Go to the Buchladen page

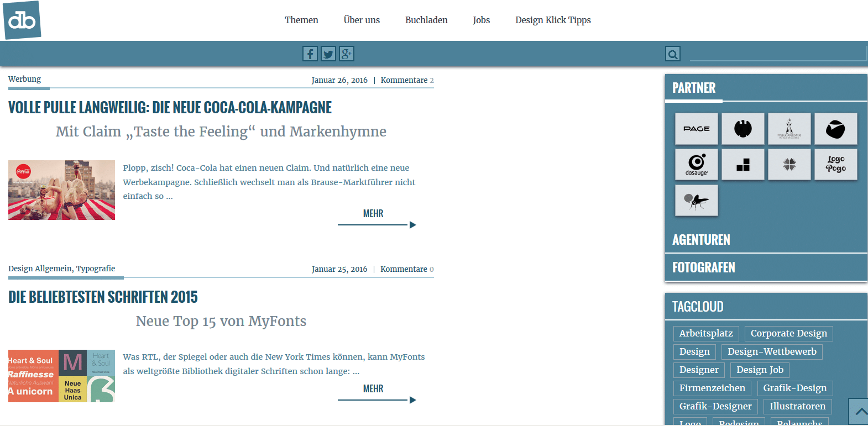426,20
